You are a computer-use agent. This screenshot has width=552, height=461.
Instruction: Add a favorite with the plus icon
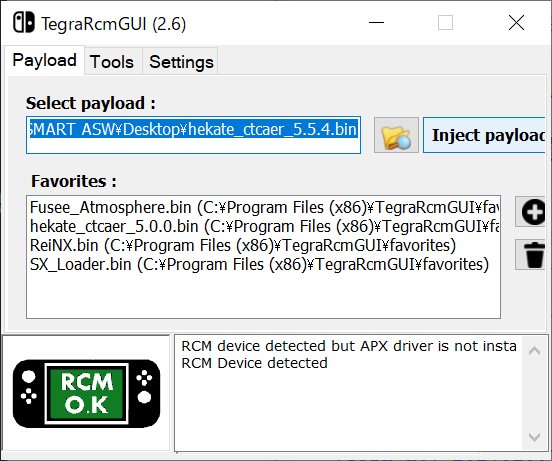click(531, 212)
